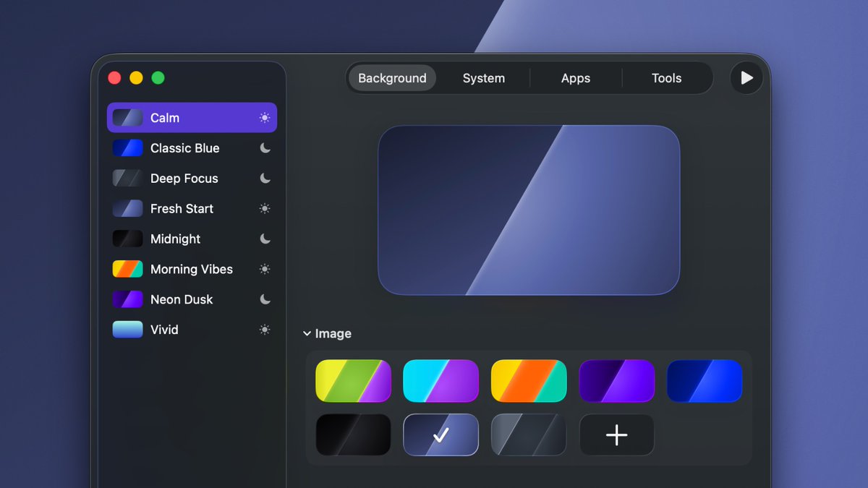
Task: Click the checkmarked wallpaper thumbnail
Action: click(441, 435)
